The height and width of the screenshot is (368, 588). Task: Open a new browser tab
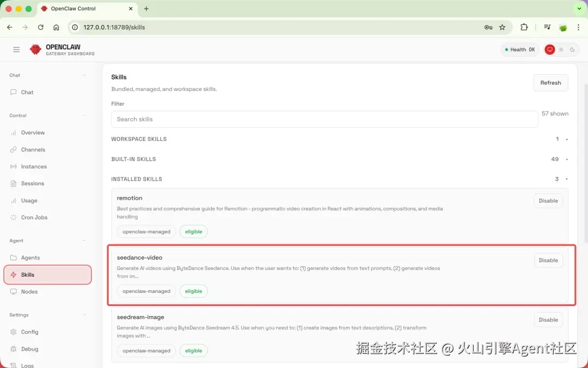pos(146,9)
